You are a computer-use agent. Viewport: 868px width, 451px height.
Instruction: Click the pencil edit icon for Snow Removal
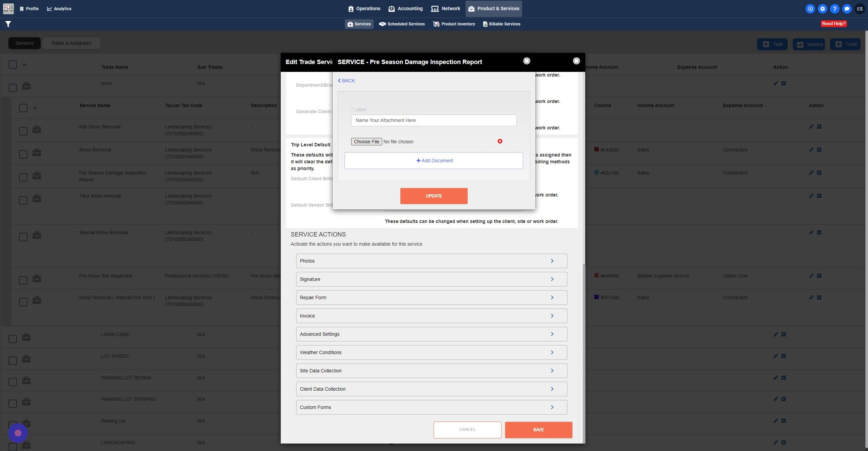coord(811,150)
